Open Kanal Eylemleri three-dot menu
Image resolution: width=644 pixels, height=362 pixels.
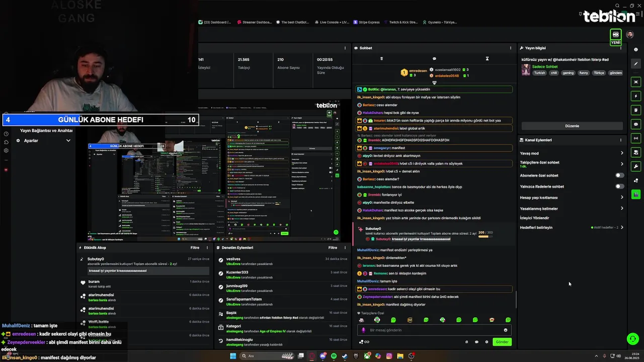click(x=621, y=140)
